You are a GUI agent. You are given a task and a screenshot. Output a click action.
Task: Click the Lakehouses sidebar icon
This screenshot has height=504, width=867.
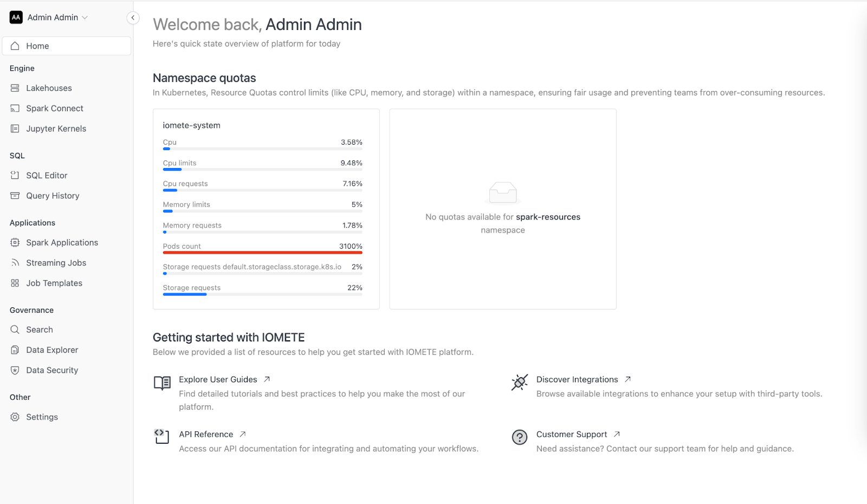pos(15,88)
